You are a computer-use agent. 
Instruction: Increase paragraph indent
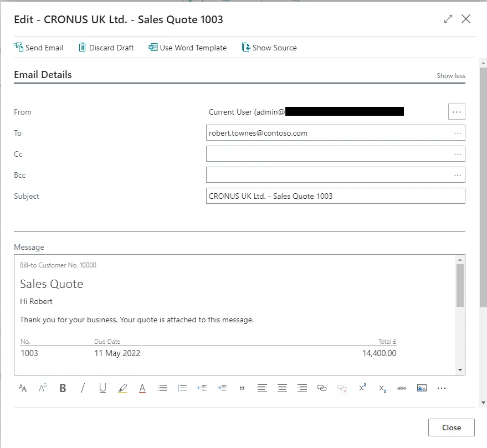[x=222, y=388]
